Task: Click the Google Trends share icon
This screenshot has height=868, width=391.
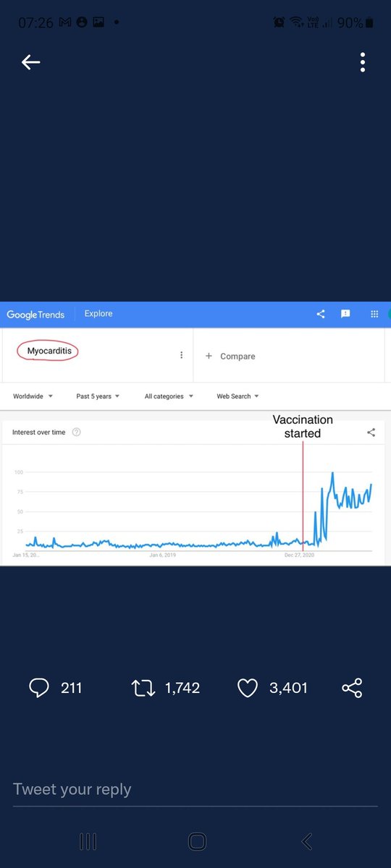Action: tap(321, 314)
